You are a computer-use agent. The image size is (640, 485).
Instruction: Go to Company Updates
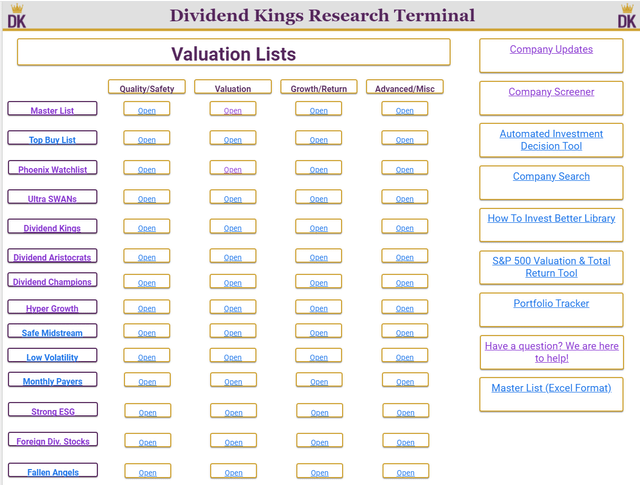(551, 49)
